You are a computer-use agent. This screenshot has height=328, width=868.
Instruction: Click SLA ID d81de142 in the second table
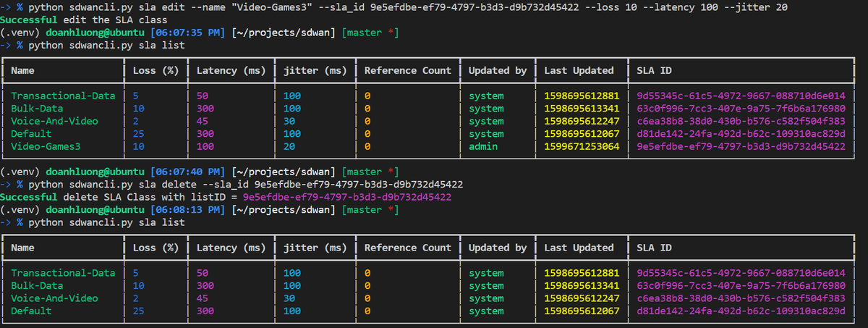741,311
